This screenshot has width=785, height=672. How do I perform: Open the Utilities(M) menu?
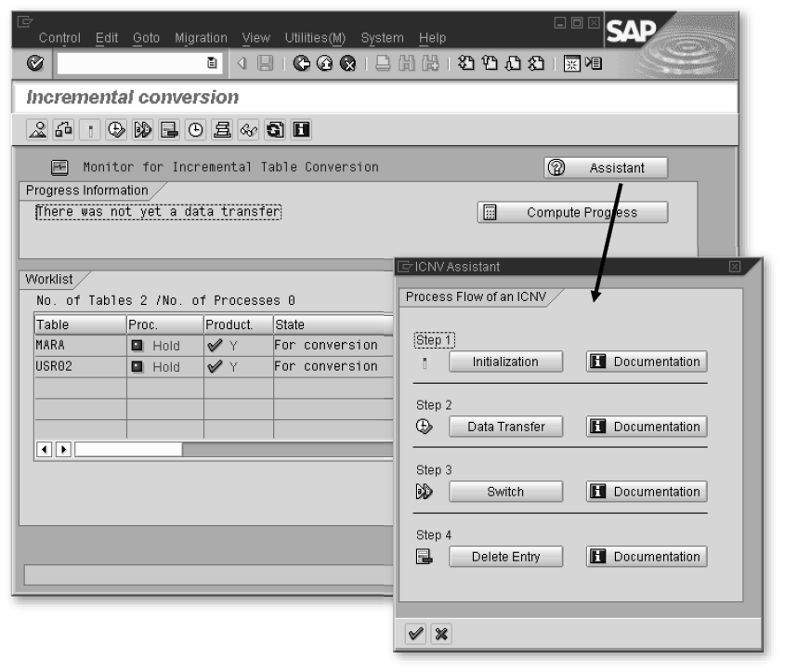click(315, 37)
